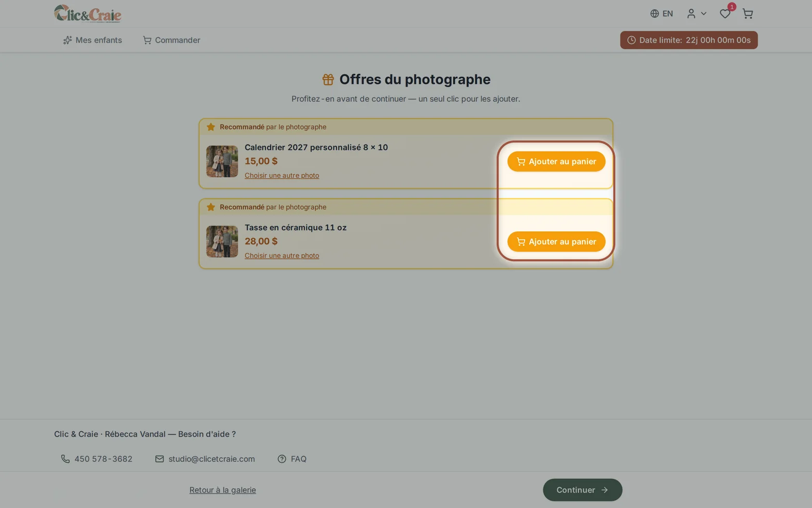Image resolution: width=812 pixels, height=508 pixels.
Task: Go to Mes enfants tab
Action: [x=92, y=40]
